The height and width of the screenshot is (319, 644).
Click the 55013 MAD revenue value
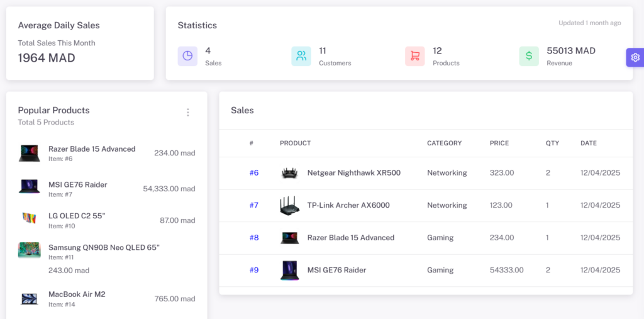pyautogui.click(x=571, y=50)
